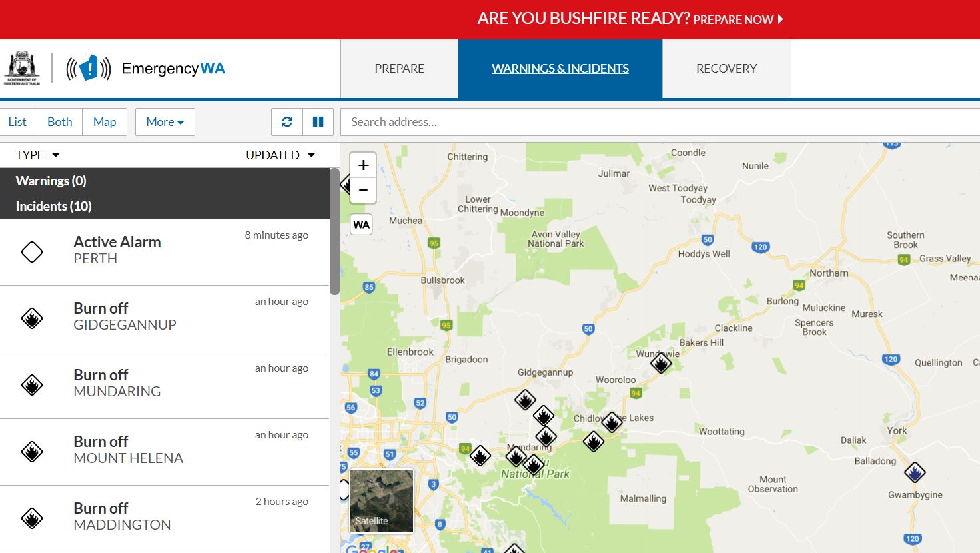980x553 pixels.
Task: Click the '2 hours ago' timestamp
Action: click(x=282, y=501)
